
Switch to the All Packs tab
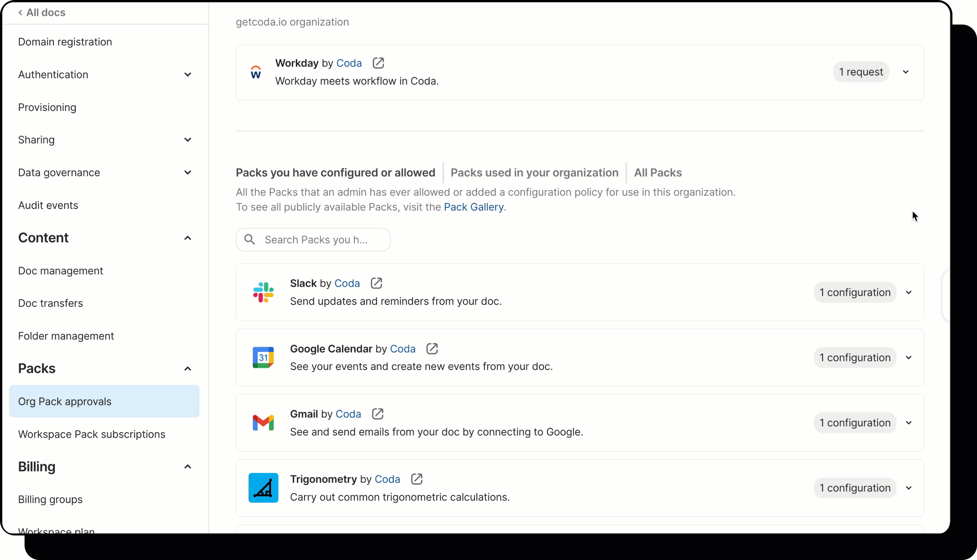coord(657,172)
